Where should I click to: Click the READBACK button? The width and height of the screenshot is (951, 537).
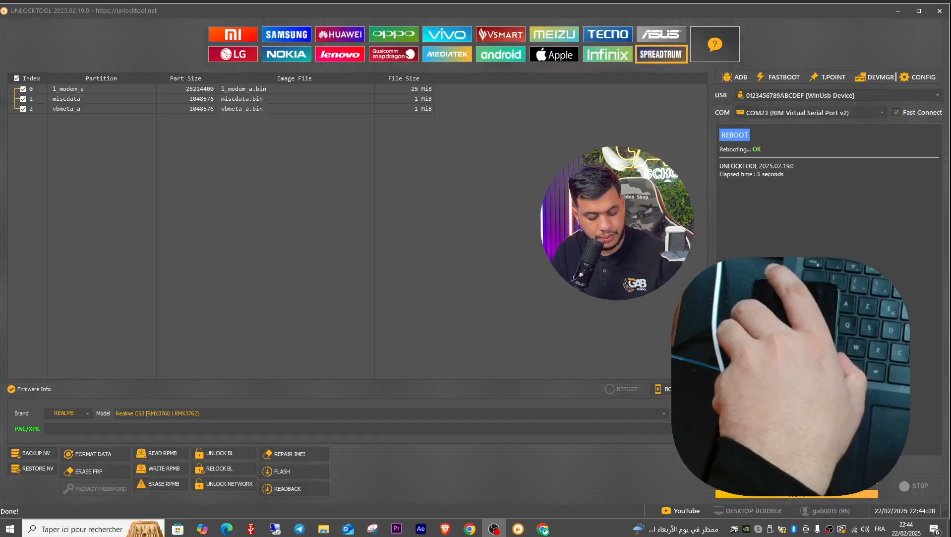[x=294, y=489]
